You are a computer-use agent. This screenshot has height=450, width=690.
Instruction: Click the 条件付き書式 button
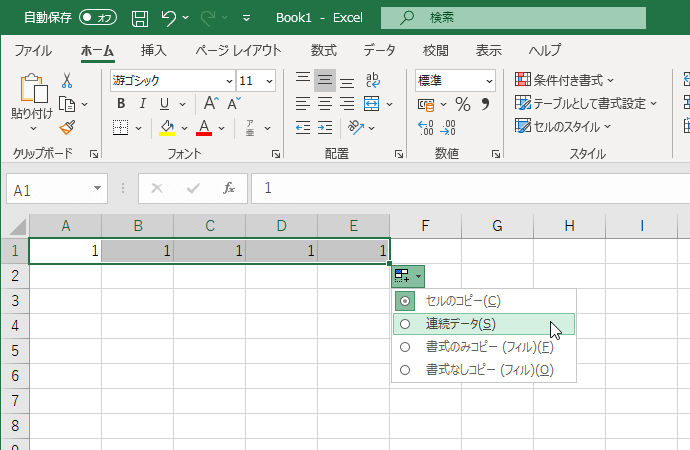(565, 80)
